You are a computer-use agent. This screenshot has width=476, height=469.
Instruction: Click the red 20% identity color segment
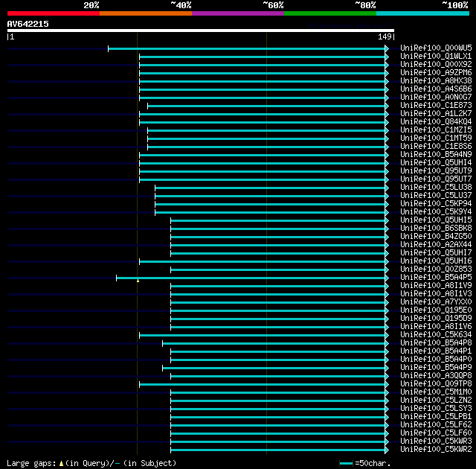[54, 13]
